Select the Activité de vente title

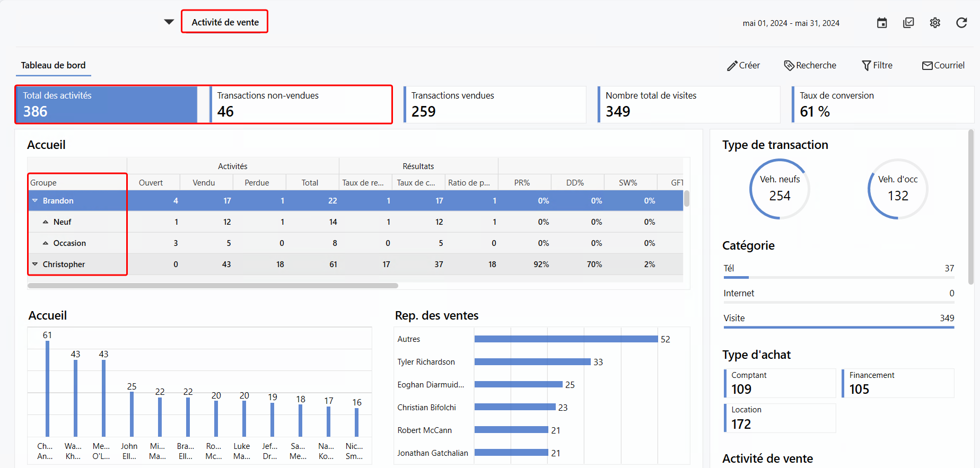coord(225,22)
